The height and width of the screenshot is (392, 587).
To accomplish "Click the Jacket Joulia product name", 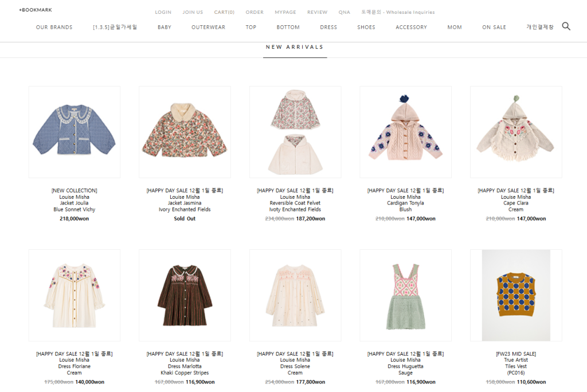I will 74,203.
